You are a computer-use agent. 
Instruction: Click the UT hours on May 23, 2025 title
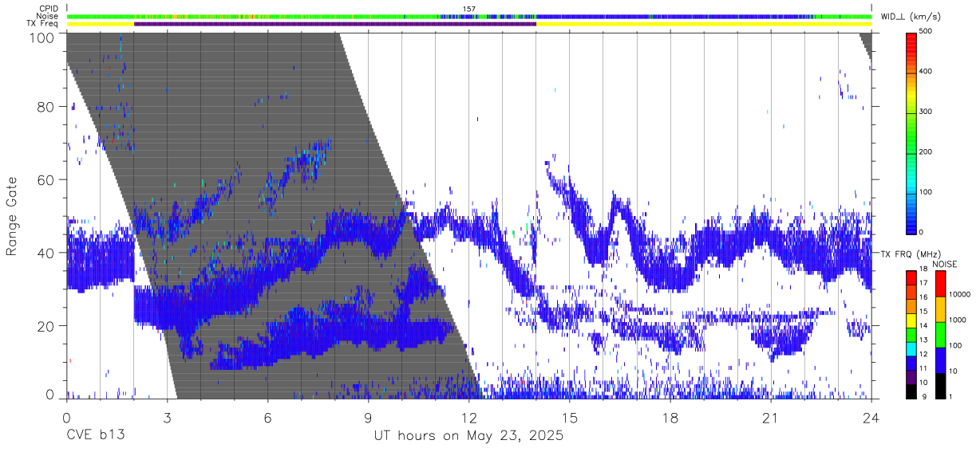coord(469,436)
